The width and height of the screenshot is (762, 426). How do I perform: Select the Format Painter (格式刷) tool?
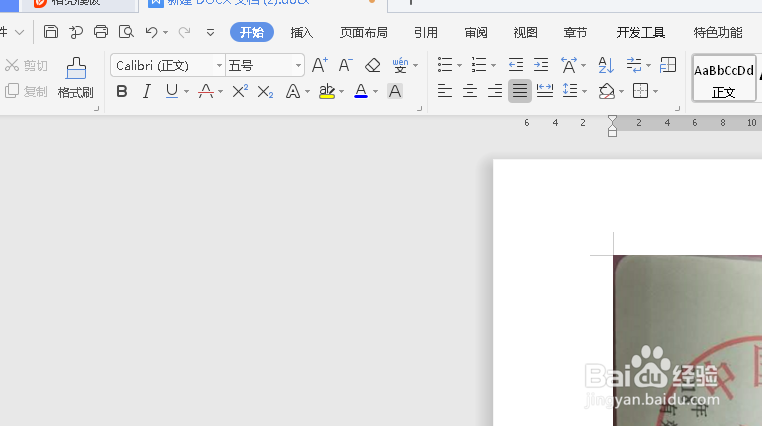click(75, 78)
